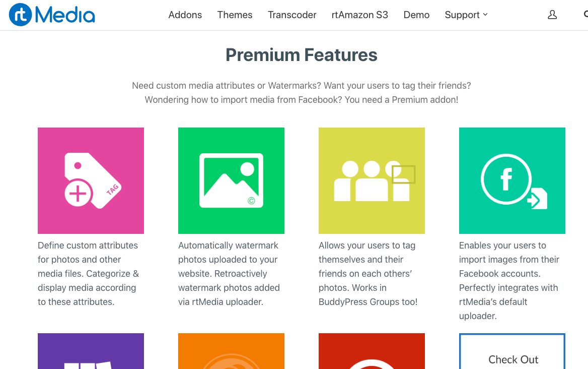Open the green photo watermark icon
This screenshot has height=369, width=588.
(231, 180)
